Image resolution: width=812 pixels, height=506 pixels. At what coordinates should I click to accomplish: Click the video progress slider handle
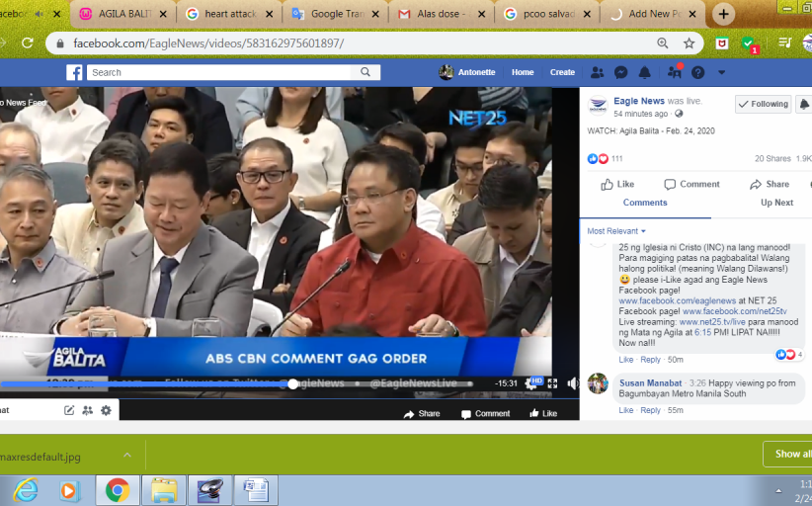tap(292, 383)
